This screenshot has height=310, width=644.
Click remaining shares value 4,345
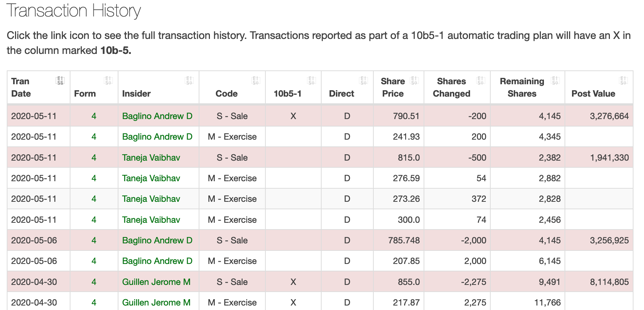tap(550, 137)
